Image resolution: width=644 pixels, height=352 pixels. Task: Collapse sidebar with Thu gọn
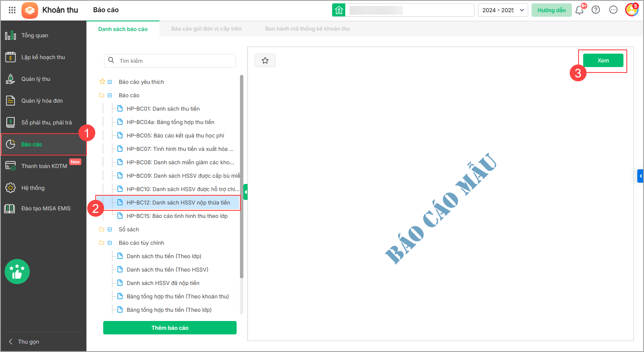24,342
